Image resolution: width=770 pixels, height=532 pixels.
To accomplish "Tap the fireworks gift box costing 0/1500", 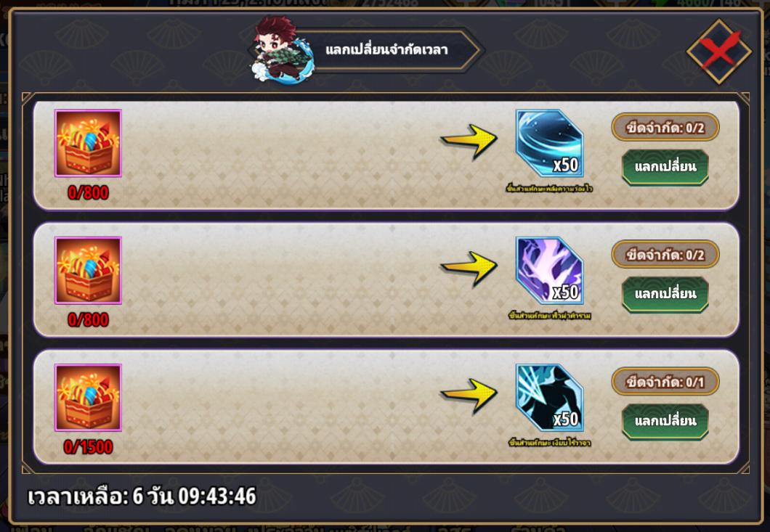I will pyautogui.click(x=88, y=398).
